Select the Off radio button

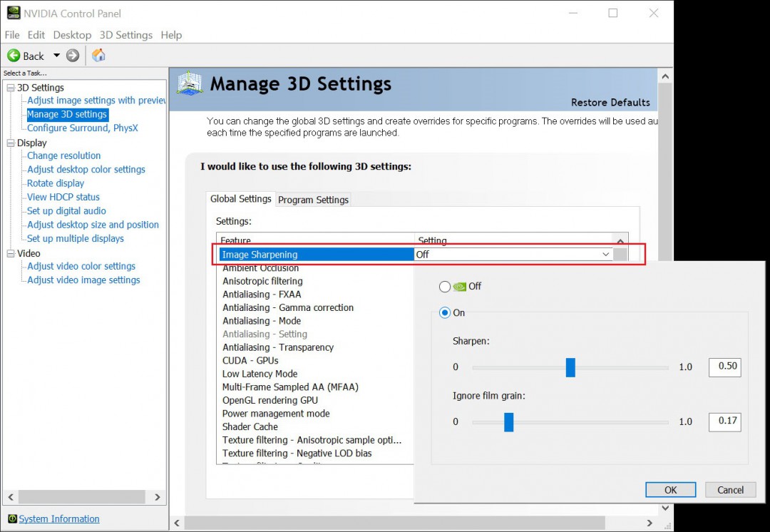tap(445, 287)
